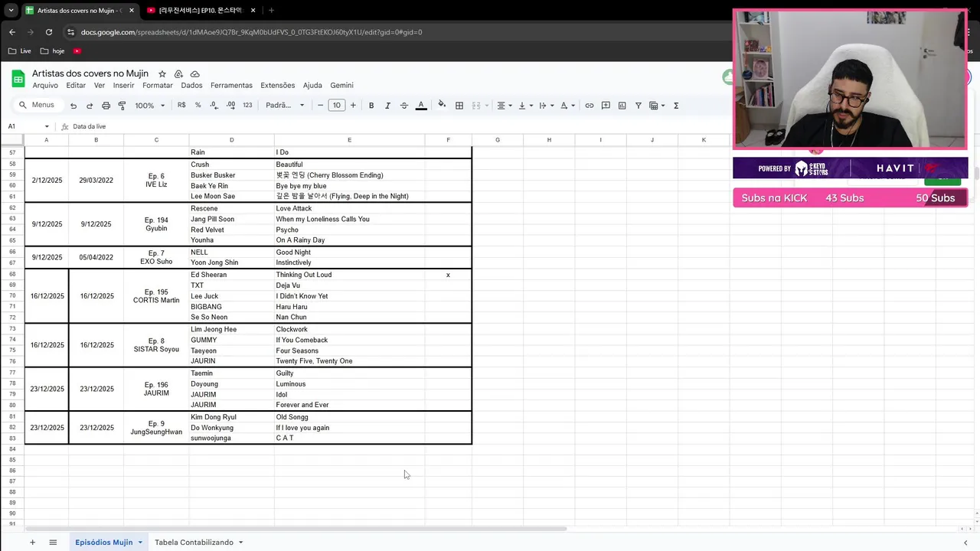Screen dimensions: 980x551
Task: Open the Editar menu
Action: pyautogui.click(x=76, y=85)
